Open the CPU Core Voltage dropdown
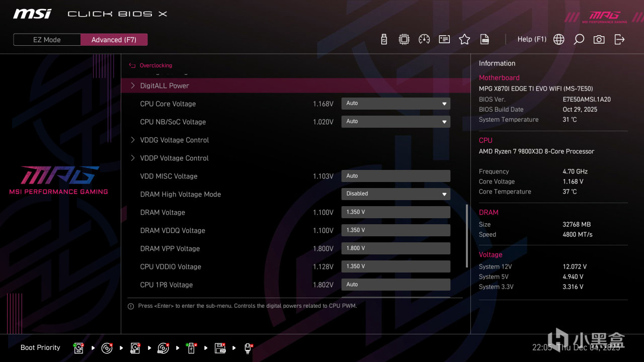Viewport: 644px width, 362px height. (x=395, y=104)
